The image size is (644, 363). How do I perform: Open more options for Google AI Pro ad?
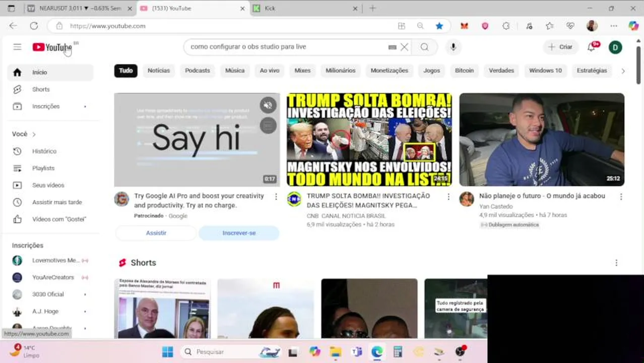[276, 197]
